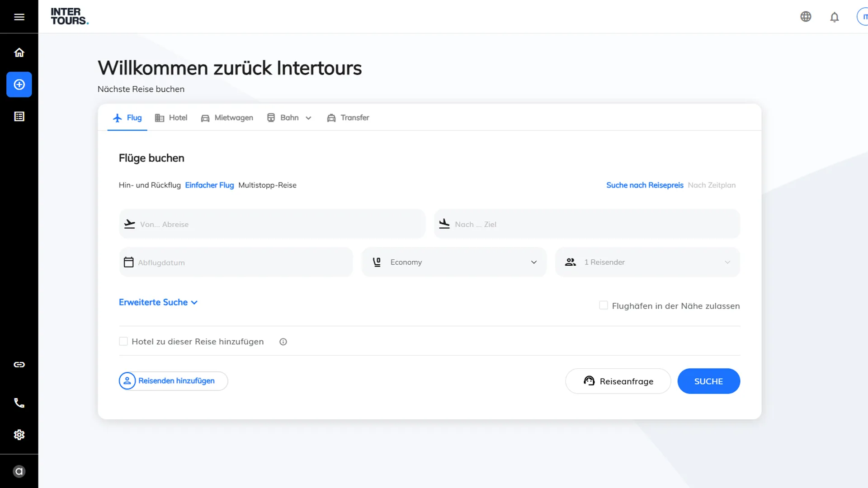868x488 pixels.
Task: Click the Von... Abreise input field
Action: coord(272,224)
